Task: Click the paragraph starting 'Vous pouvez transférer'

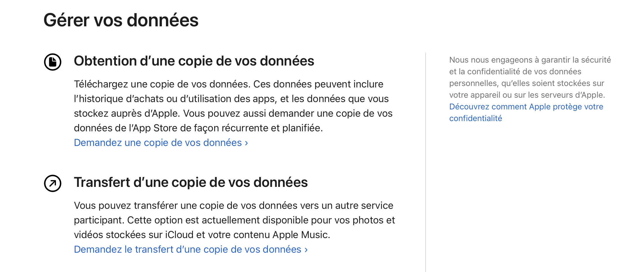Action: coord(234,220)
